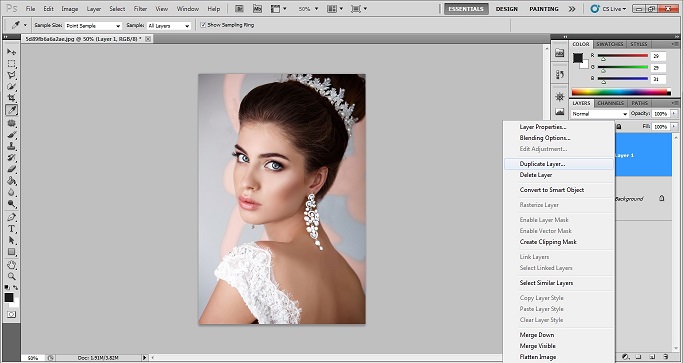This screenshot has height=363, width=683.
Task: Toggle Quick Mask mode button
Action: coord(11,314)
